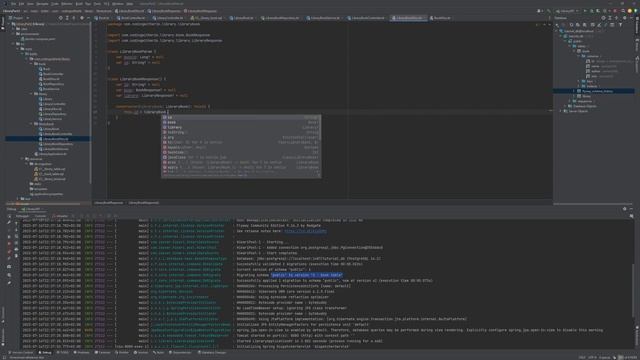Open the View menu
This screenshot has height=360, width=640.
[x=30, y=4]
